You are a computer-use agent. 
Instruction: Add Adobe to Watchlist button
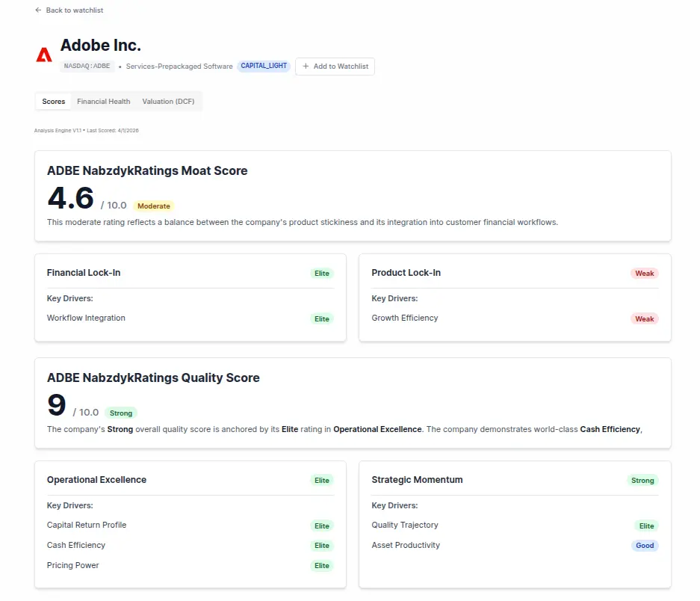pyautogui.click(x=335, y=66)
